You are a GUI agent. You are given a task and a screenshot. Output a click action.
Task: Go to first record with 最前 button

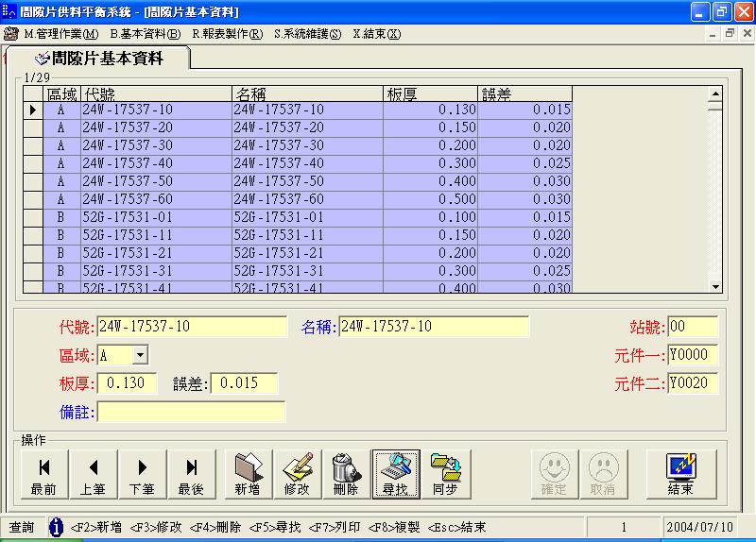click(x=44, y=474)
